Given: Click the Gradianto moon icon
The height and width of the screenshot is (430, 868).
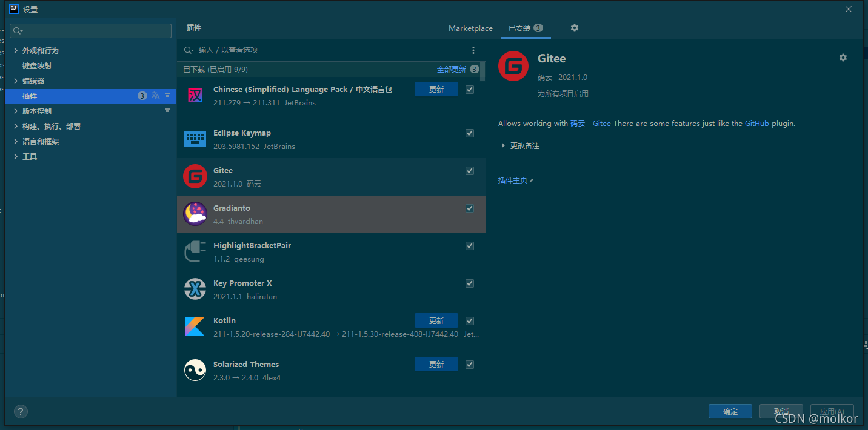Looking at the screenshot, I should pos(195,214).
